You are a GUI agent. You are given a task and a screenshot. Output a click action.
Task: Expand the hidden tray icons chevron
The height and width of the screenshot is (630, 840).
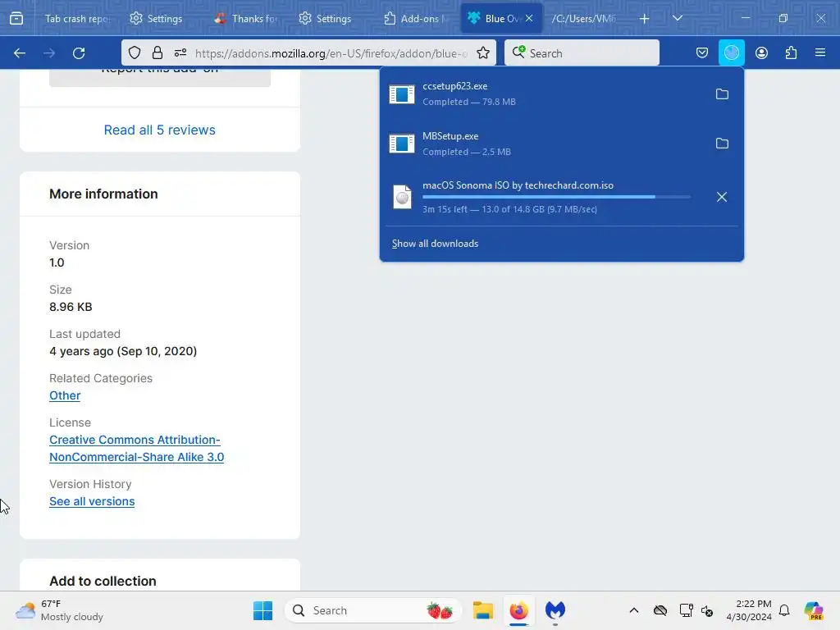click(634, 610)
